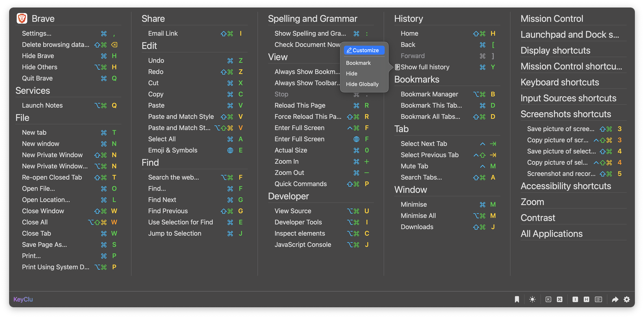Image resolution: width=644 pixels, height=318 pixels.
Task: Toggle the outlined K key button
Action: 548,299
